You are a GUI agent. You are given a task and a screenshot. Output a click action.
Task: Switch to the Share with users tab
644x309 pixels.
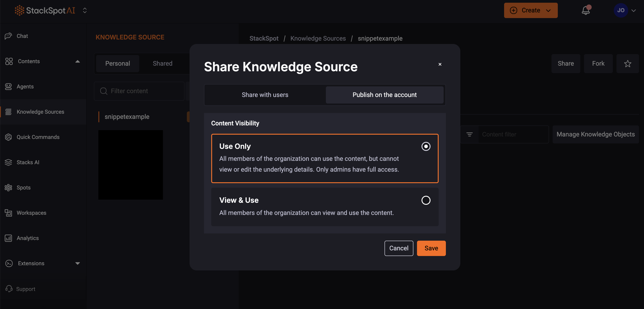pyautogui.click(x=265, y=95)
